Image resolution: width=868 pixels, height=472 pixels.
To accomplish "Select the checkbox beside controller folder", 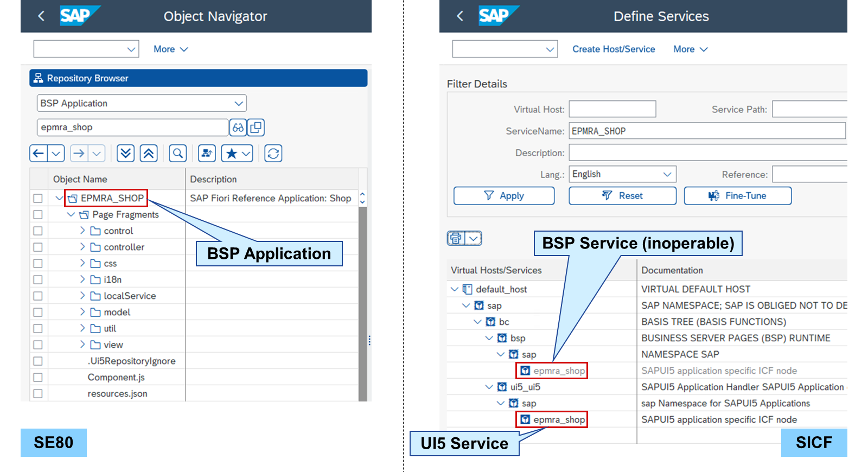I will pyautogui.click(x=38, y=247).
